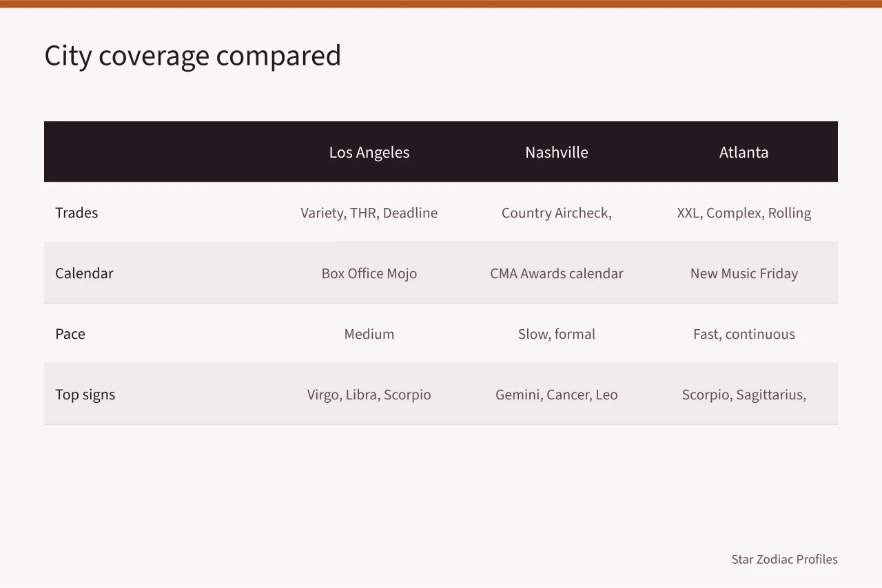Select the Pace row label
Viewport: 882px width, 588px height.
click(70, 334)
